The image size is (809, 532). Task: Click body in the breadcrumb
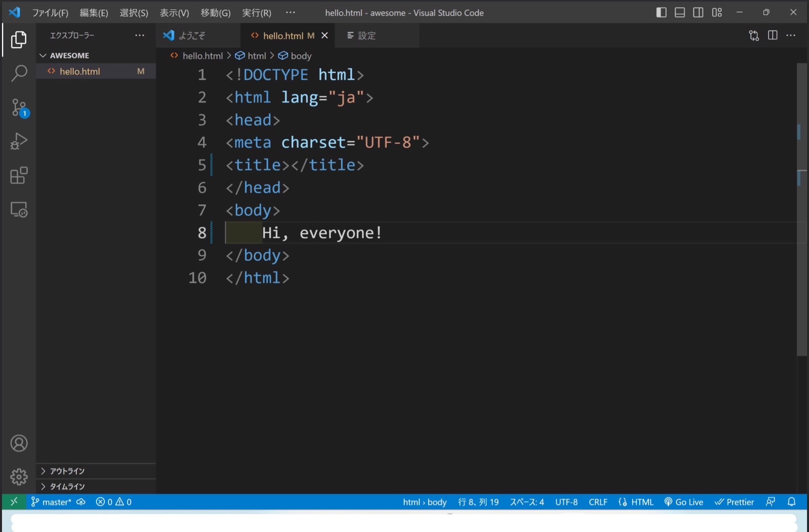pos(301,56)
